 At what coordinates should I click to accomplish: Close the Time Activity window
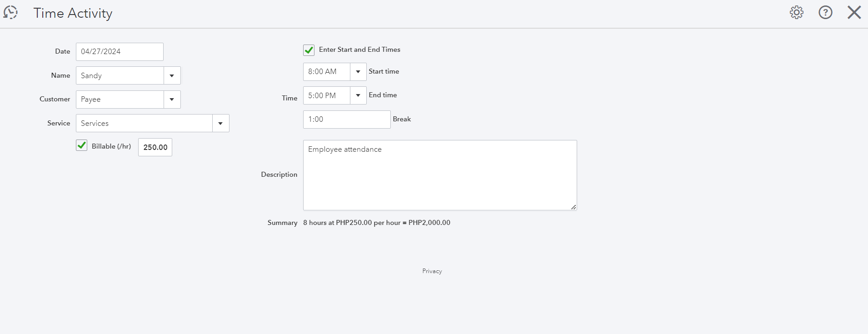854,12
